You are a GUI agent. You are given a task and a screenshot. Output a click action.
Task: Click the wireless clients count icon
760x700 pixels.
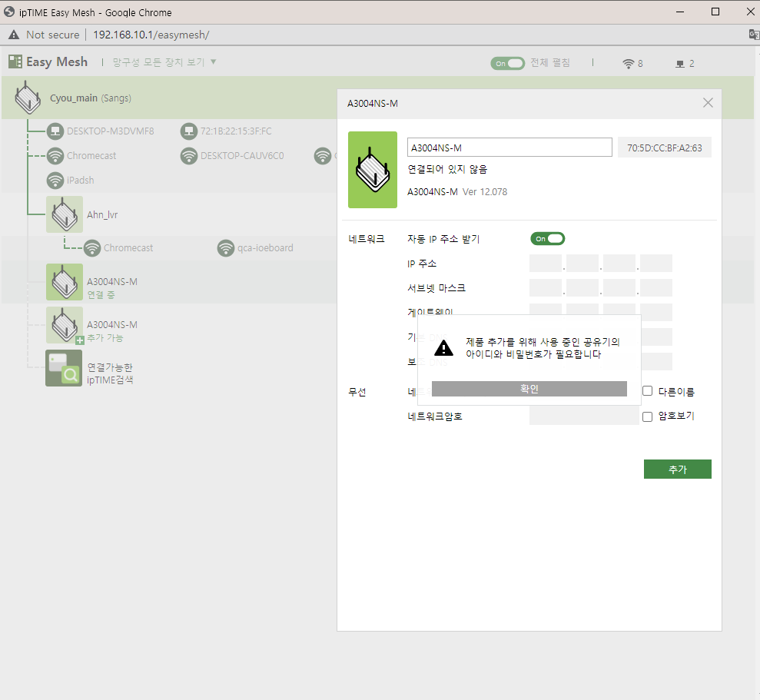point(628,64)
